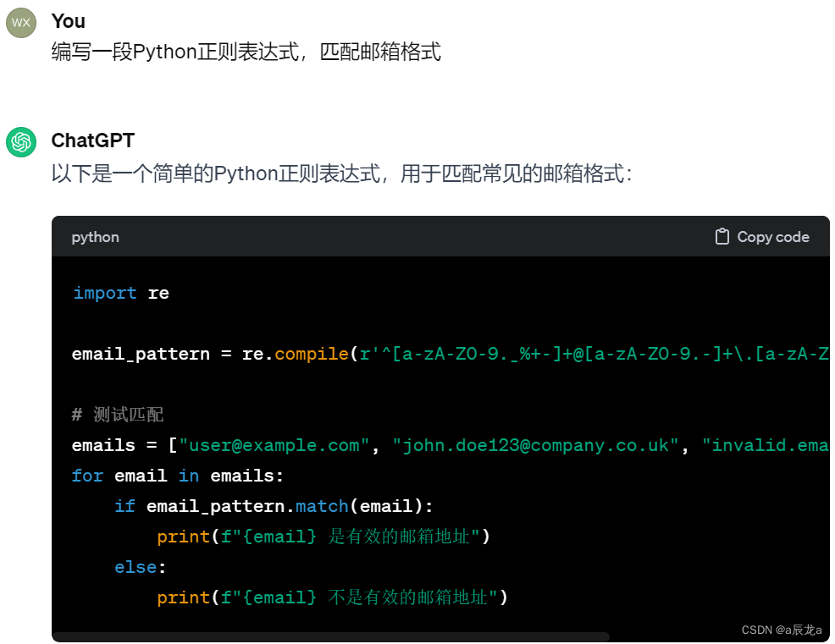Click the WX user avatar circle
Image resolution: width=835 pixels, height=644 pixels.
tap(20, 23)
